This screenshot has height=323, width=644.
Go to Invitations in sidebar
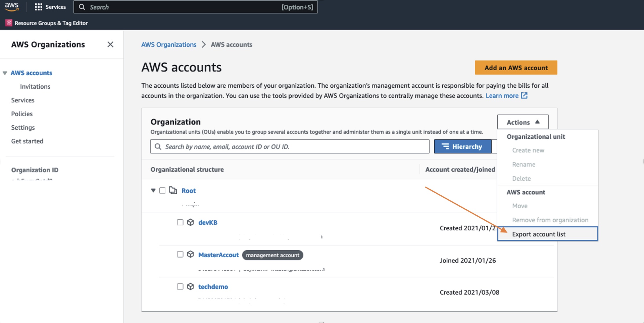coord(35,87)
